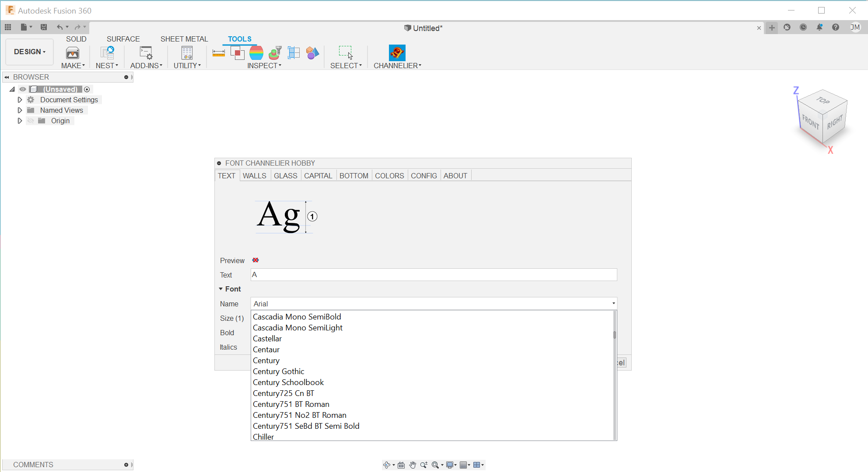Expand the Document Settings tree node
Viewport: 868px width, 472px height.
click(x=20, y=100)
